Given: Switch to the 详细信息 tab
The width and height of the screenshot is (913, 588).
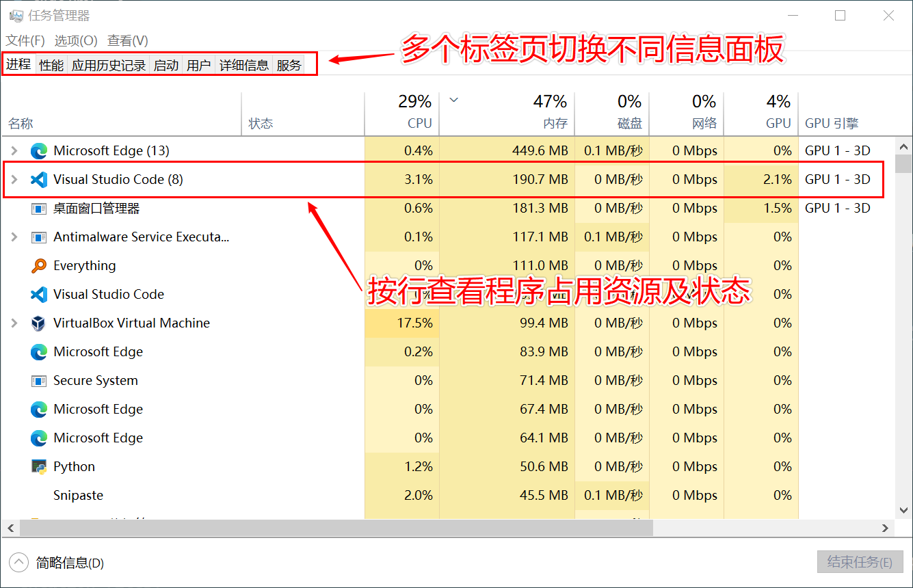Looking at the screenshot, I should tap(244, 65).
